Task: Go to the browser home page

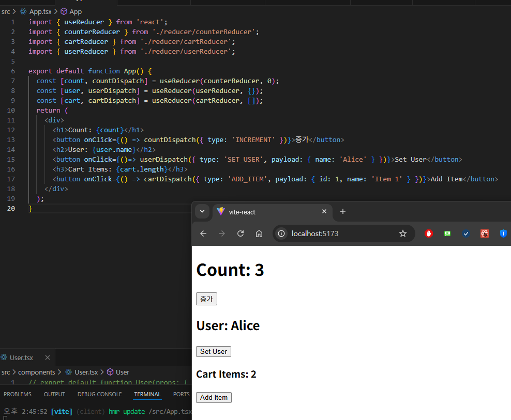Action: click(x=259, y=234)
